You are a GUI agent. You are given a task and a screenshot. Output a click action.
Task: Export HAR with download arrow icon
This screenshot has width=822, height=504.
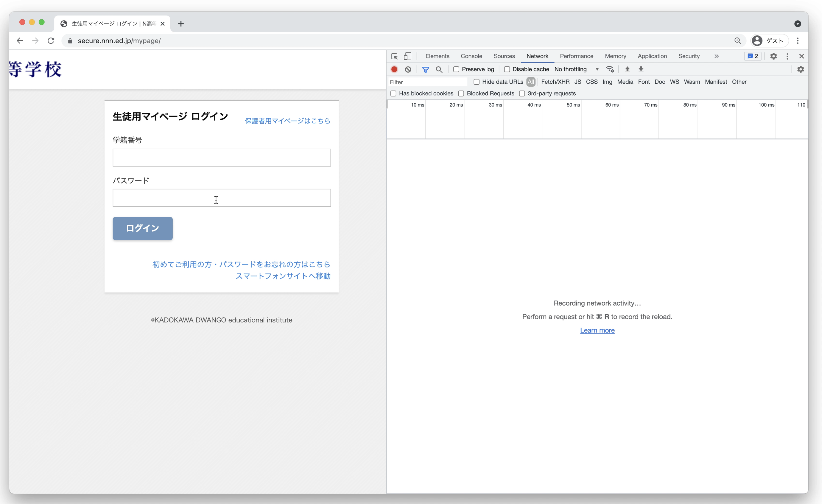641,69
